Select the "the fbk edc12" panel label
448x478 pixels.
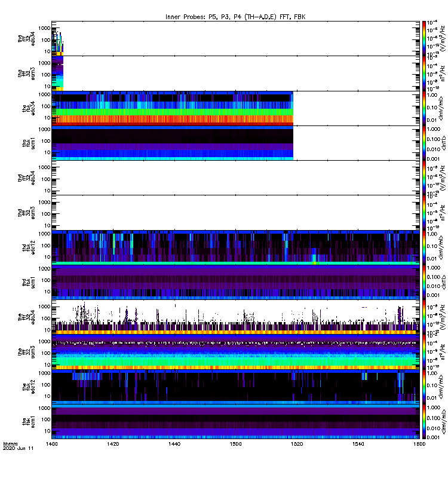pos(29,387)
